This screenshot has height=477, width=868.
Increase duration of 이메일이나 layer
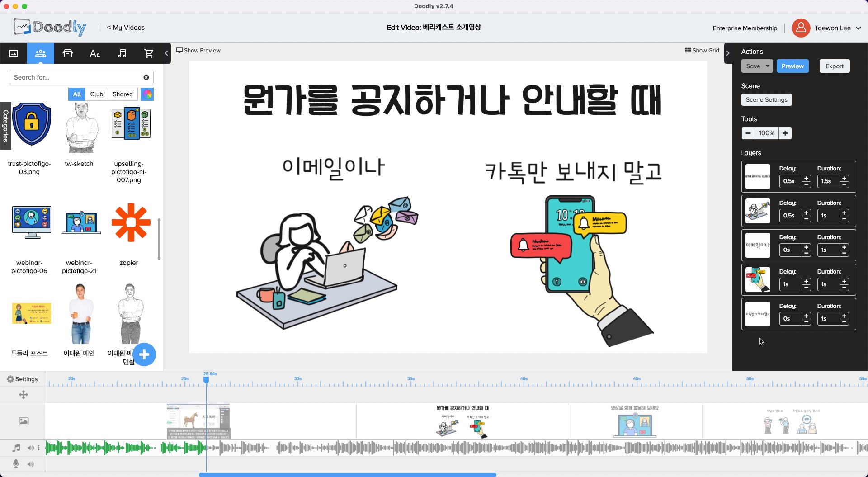[x=844, y=247]
